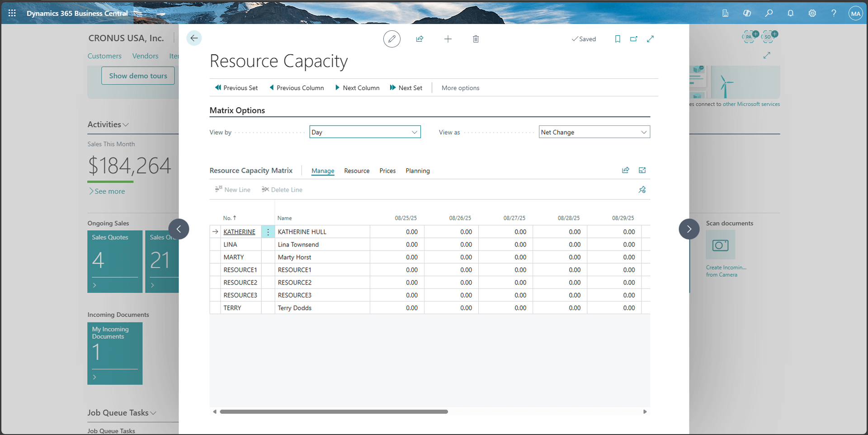This screenshot has width=868, height=435.
Task: Open the View by dropdown
Action: pos(414,132)
